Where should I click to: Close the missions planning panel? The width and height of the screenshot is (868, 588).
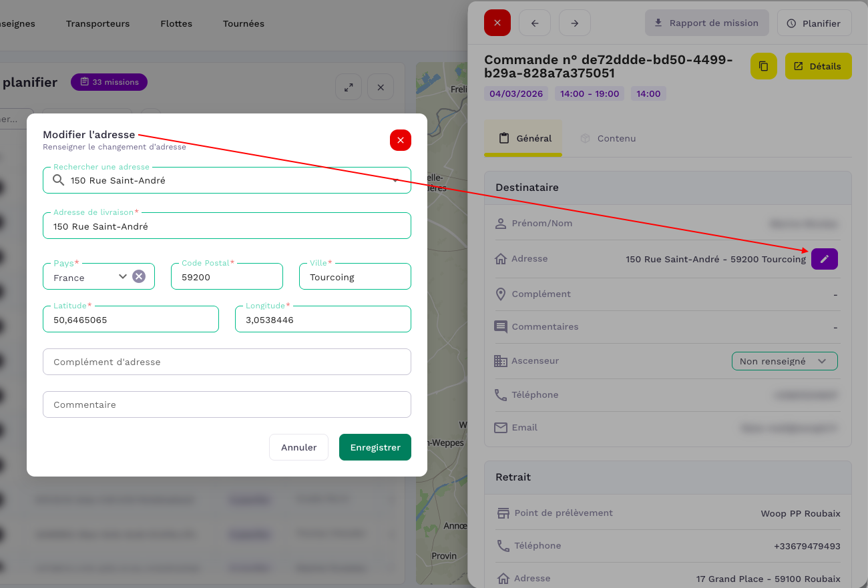381,87
